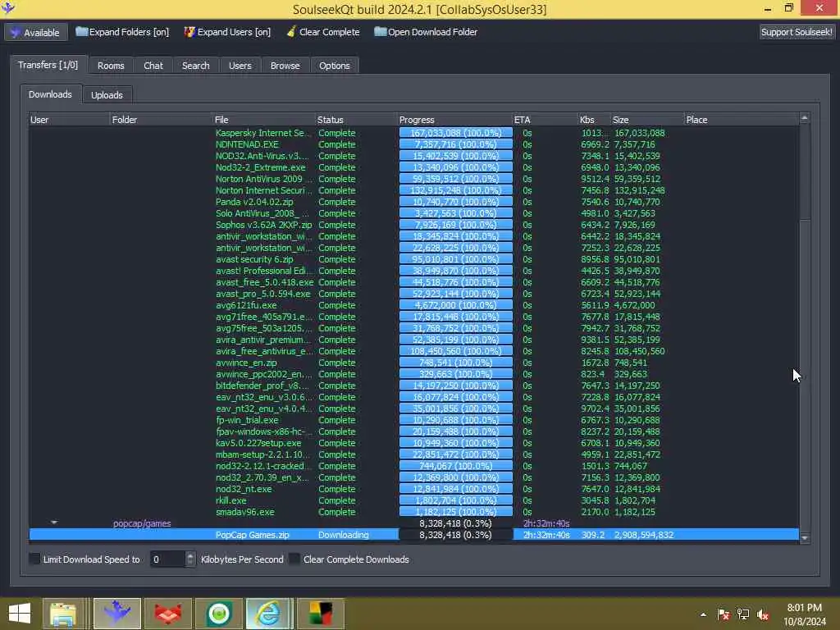Click the network tray icon
Viewport: 840px width, 630px height.
[x=743, y=614]
